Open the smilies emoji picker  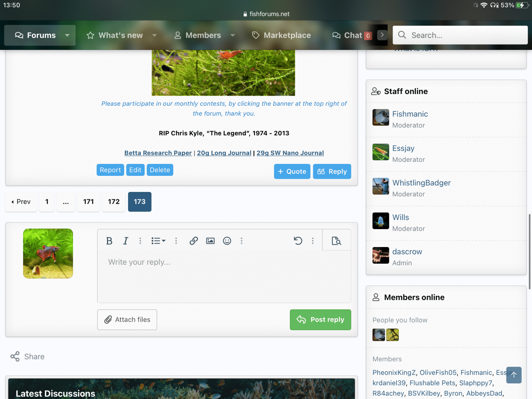tap(227, 241)
